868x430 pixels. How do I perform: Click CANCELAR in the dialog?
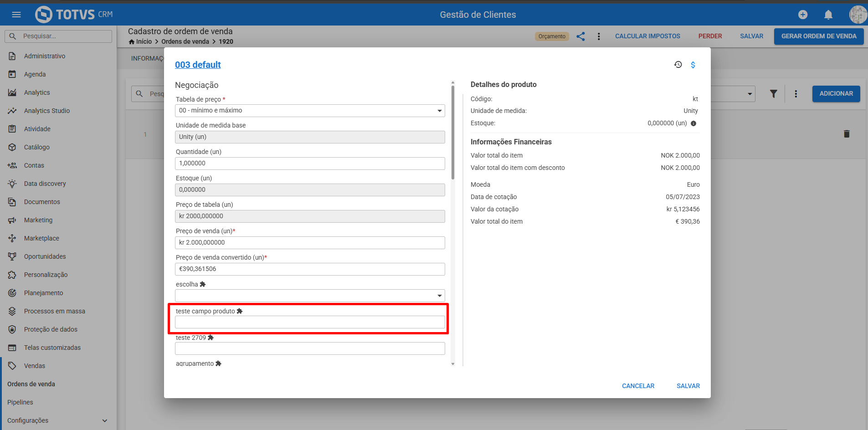point(638,386)
